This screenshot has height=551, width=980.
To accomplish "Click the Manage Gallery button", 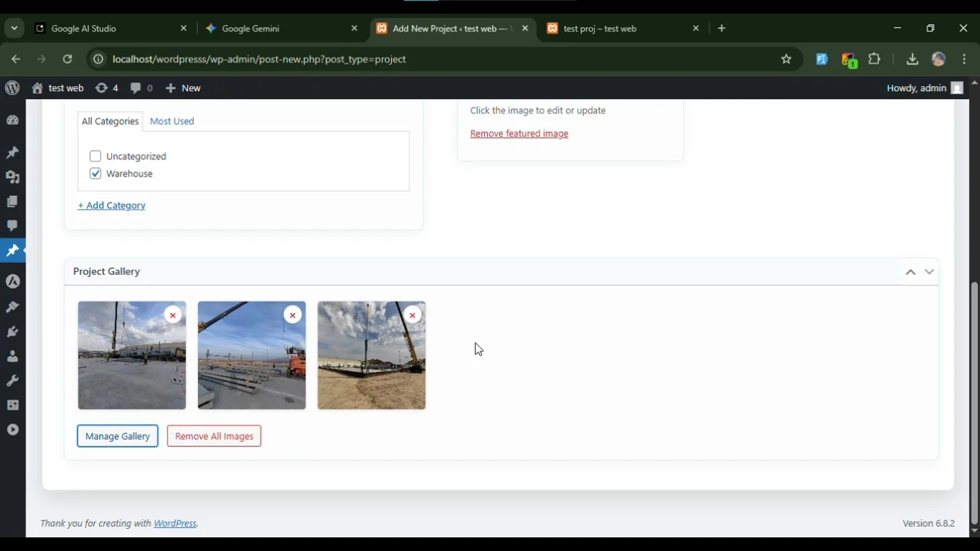I will (118, 436).
